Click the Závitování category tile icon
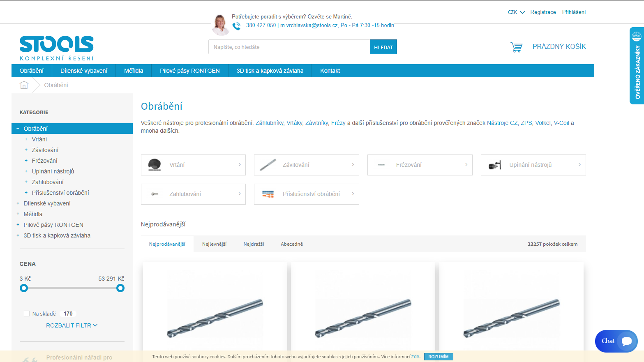This screenshot has height=362, width=644. click(x=268, y=165)
